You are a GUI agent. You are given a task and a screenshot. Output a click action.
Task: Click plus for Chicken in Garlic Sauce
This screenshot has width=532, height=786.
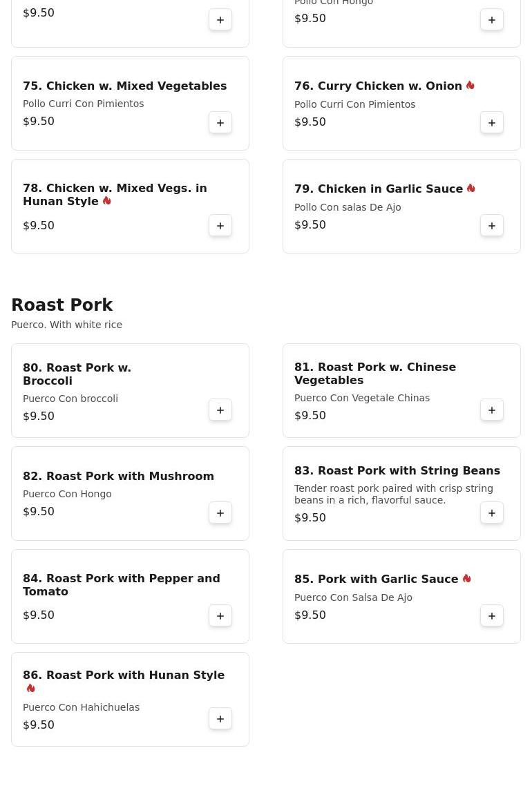pyautogui.click(x=492, y=226)
